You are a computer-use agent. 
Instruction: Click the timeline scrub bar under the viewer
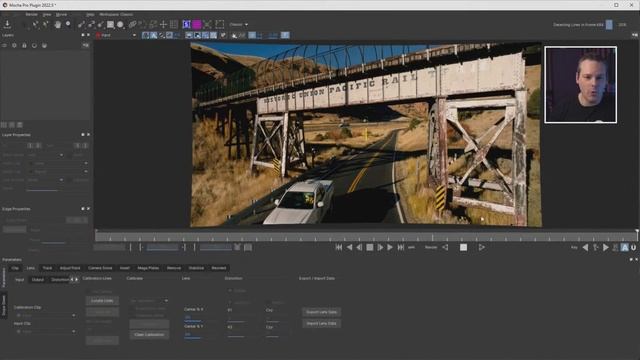(366, 236)
